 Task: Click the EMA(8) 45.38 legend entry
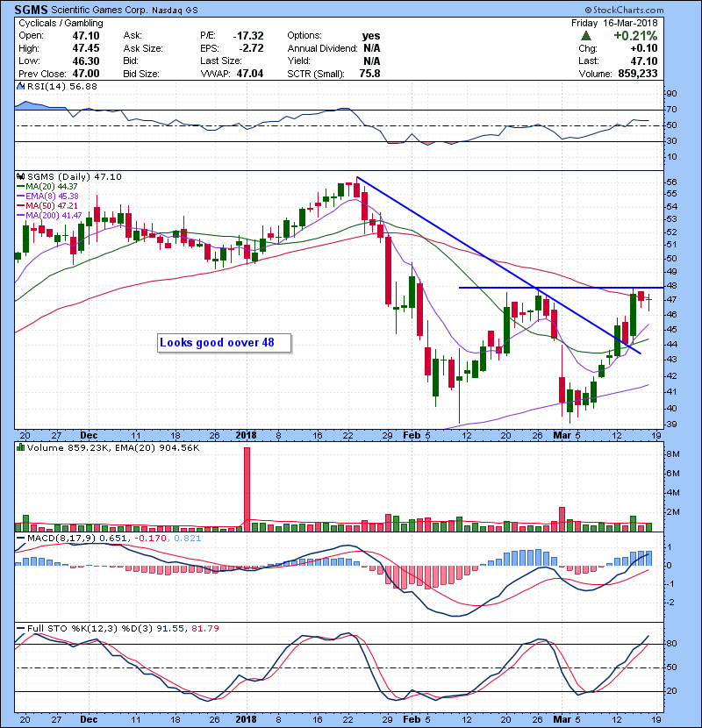coord(48,196)
